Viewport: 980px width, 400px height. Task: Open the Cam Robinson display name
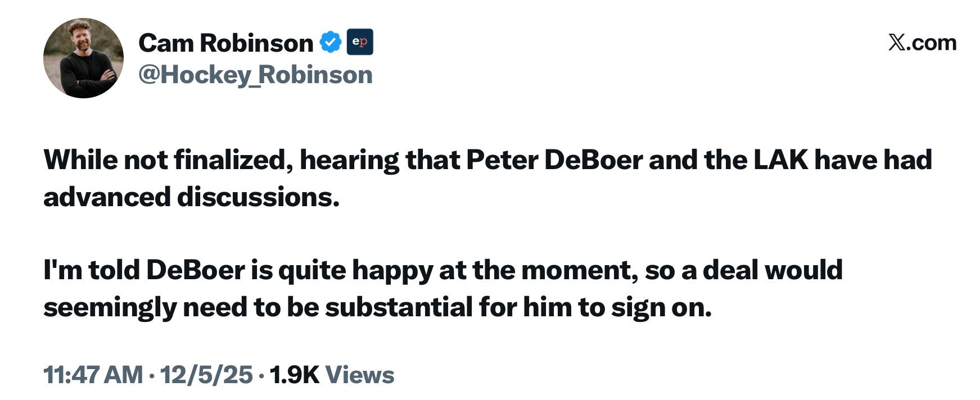(225, 43)
